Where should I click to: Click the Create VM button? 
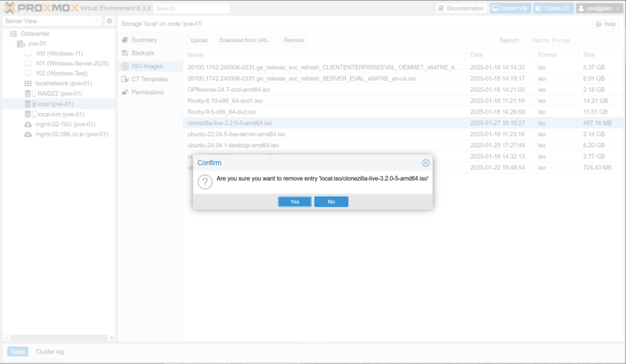tap(510, 9)
